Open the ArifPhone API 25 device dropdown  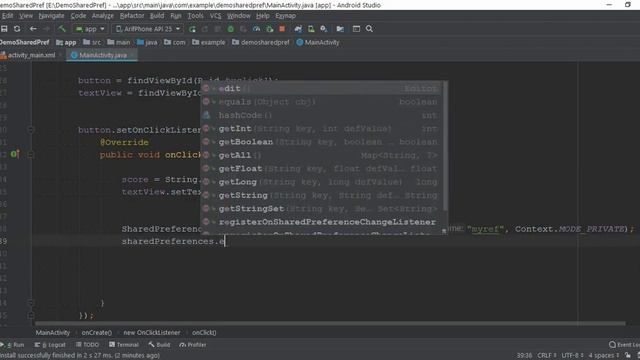pos(147,29)
